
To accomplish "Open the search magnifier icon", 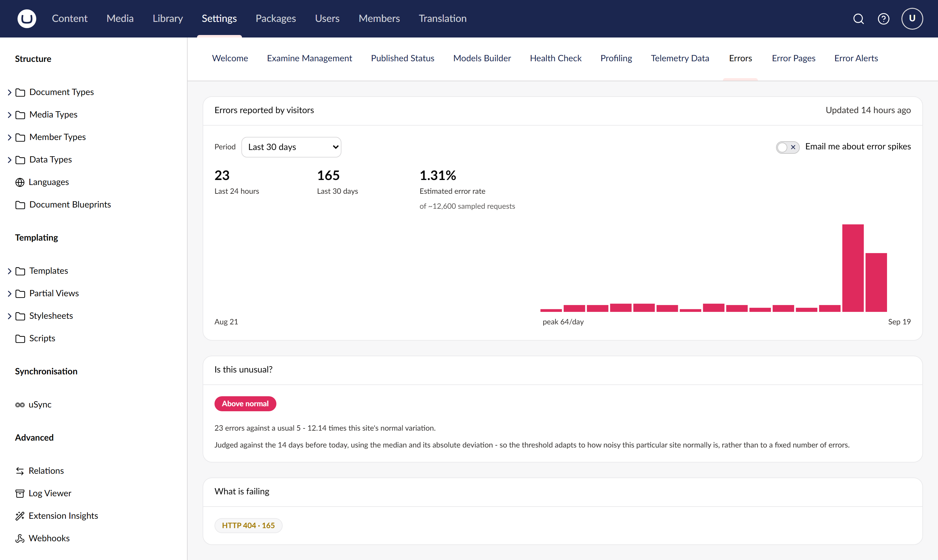I will coord(858,18).
